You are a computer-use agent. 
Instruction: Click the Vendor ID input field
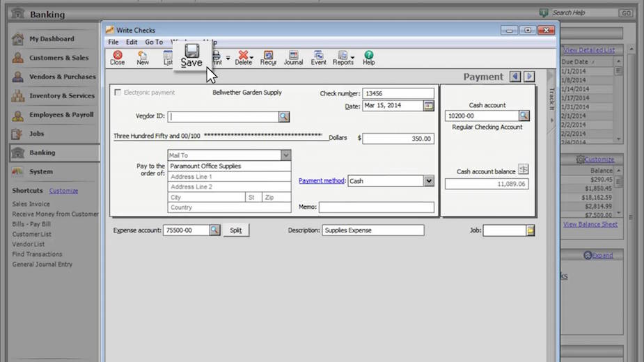(x=223, y=117)
